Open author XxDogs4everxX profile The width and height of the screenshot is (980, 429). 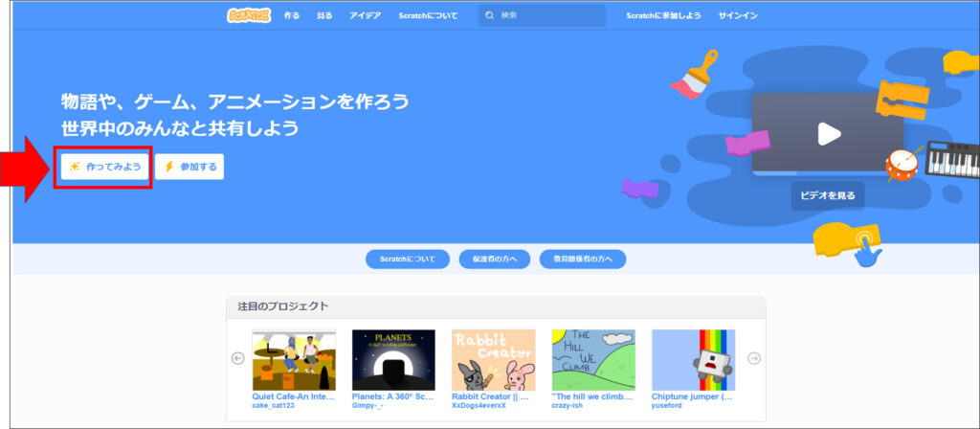point(479,405)
